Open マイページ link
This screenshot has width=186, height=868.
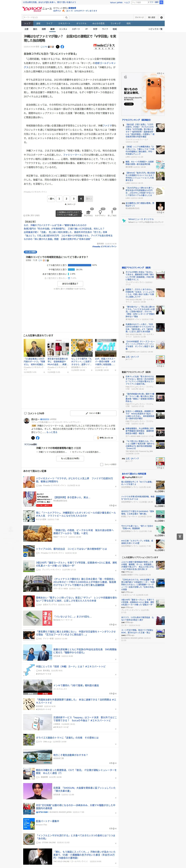pos(139,18)
